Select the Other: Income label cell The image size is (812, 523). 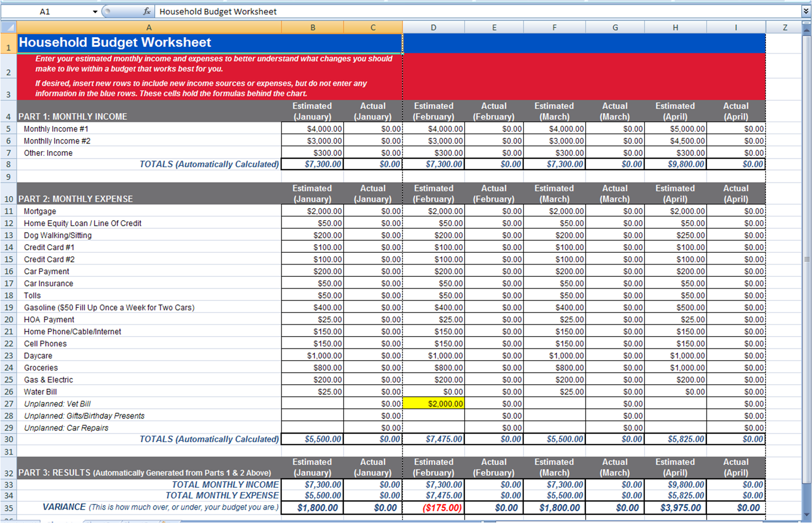click(149, 153)
